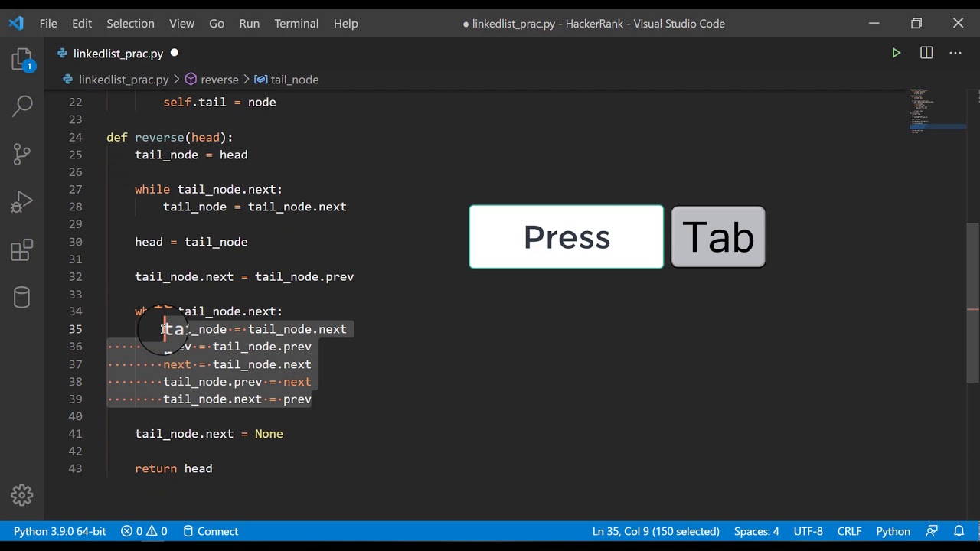This screenshot has height=551, width=980.
Task: Change indentation with Spaces: 4
Action: click(x=756, y=531)
